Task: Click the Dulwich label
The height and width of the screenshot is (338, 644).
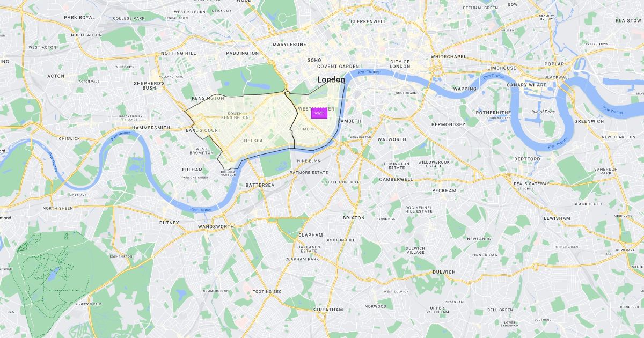Action: pyautogui.click(x=444, y=272)
